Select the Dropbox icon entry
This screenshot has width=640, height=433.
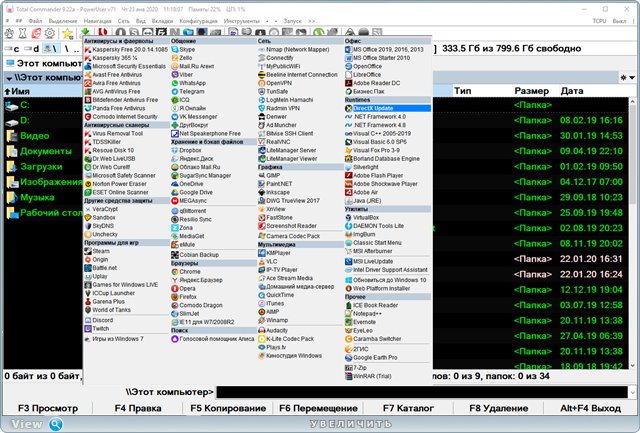coord(175,150)
